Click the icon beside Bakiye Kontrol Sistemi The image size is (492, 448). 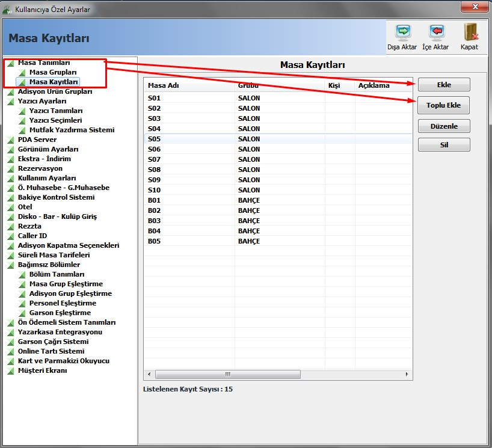click(x=11, y=198)
